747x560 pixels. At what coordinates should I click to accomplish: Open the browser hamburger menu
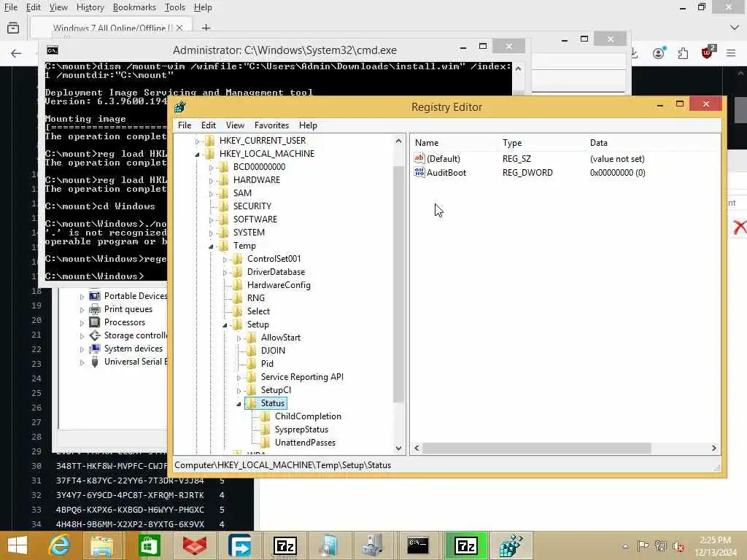point(731,52)
